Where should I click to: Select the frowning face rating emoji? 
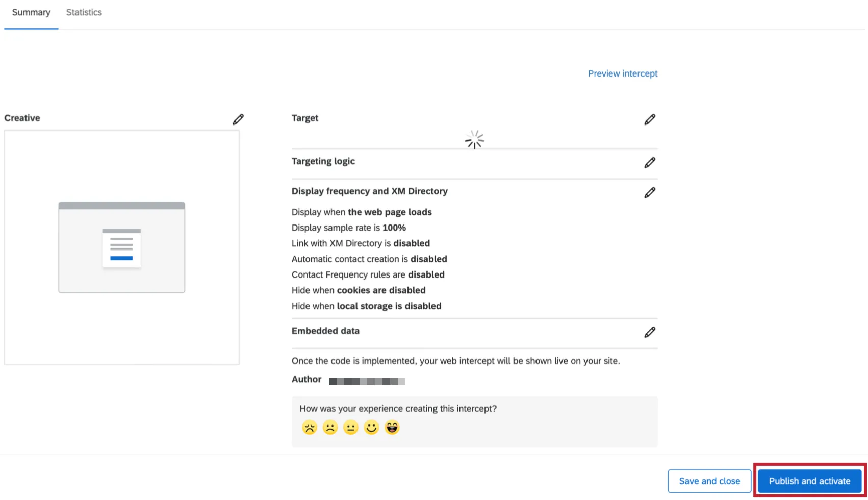(330, 428)
